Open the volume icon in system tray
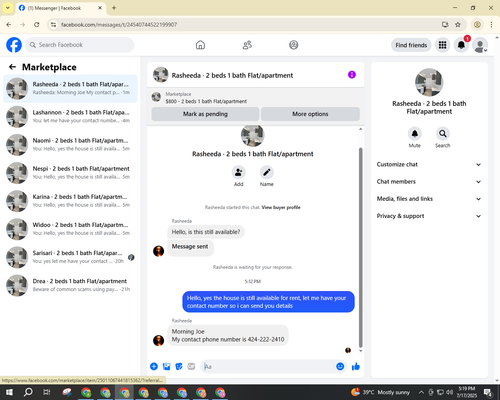Screen dimensions: 500x400 tap(449, 392)
